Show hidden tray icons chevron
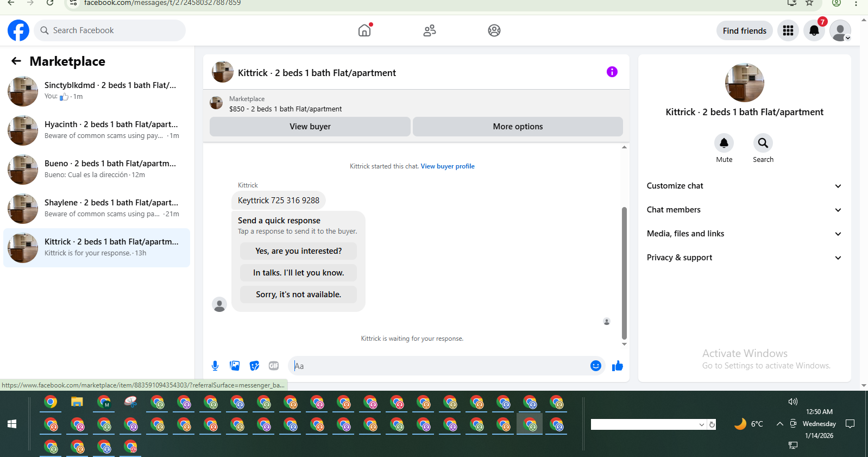Viewport: 868px width, 457px height. pyautogui.click(x=779, y=424)
